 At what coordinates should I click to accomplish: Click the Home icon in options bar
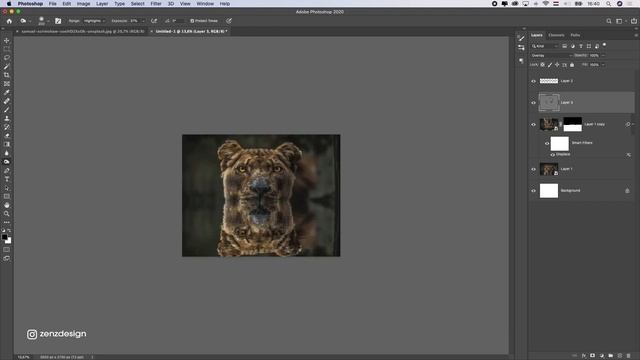point(9,21)
